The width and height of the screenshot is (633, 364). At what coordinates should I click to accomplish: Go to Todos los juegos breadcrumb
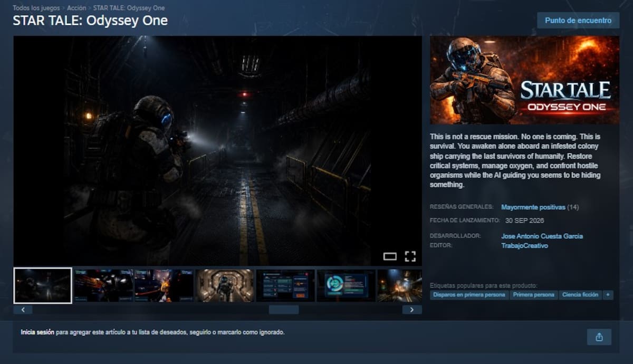click(x=36, y=8)
